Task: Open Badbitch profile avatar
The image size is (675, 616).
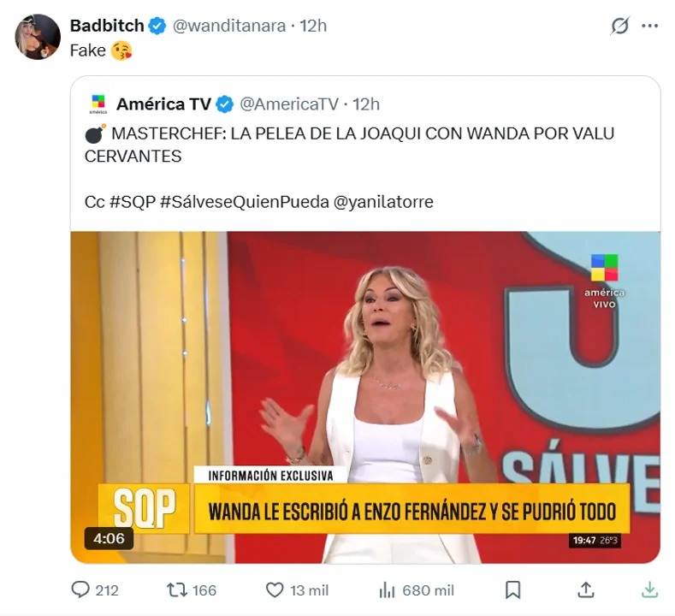Action: coord(38,37)
